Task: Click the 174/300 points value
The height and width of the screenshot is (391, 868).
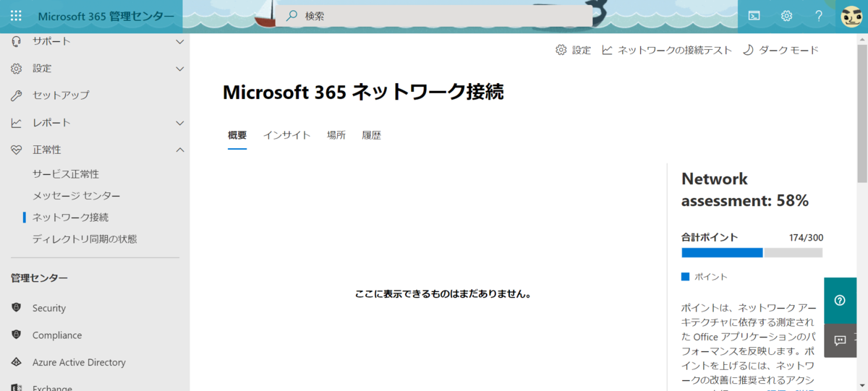Action: point(806,237)
